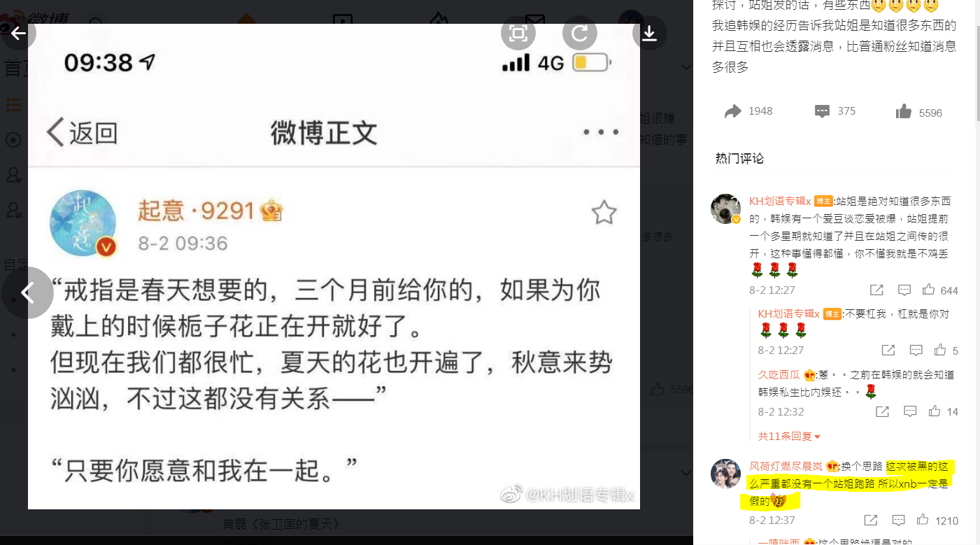Download the image with the download icon
980x545 pixels.
[649, 33]
